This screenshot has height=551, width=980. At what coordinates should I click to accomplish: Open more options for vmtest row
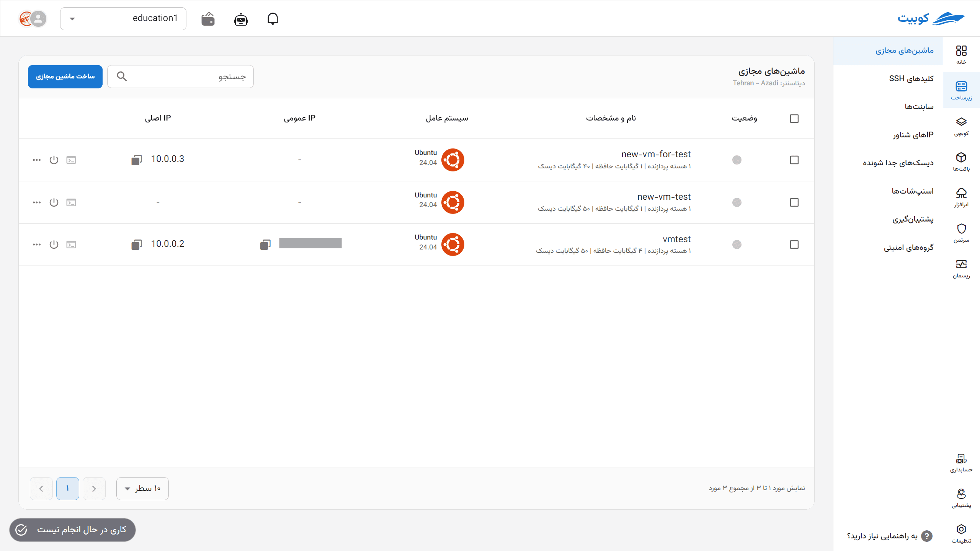click(x=37, y=245)
